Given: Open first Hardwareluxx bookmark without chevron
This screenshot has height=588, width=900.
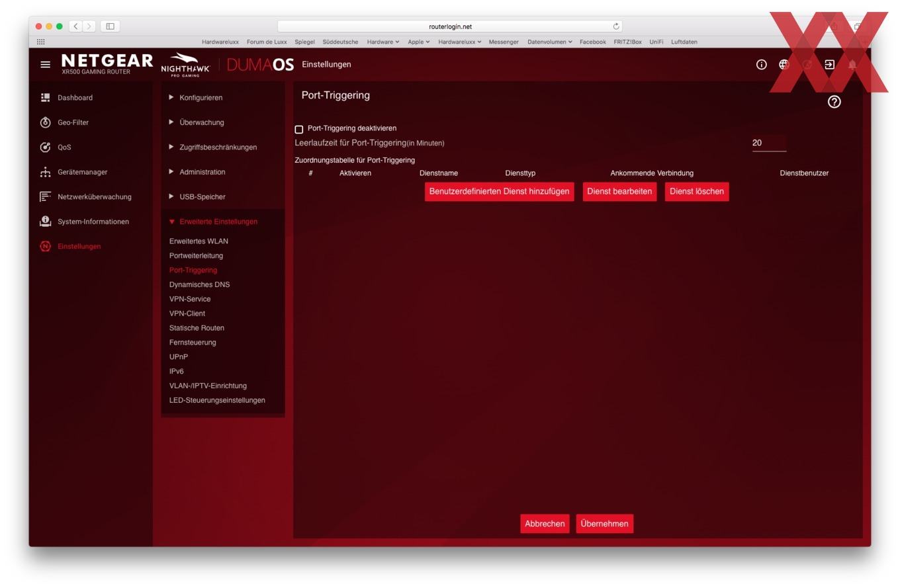Looking at the screenshot, I should (220, 42).
